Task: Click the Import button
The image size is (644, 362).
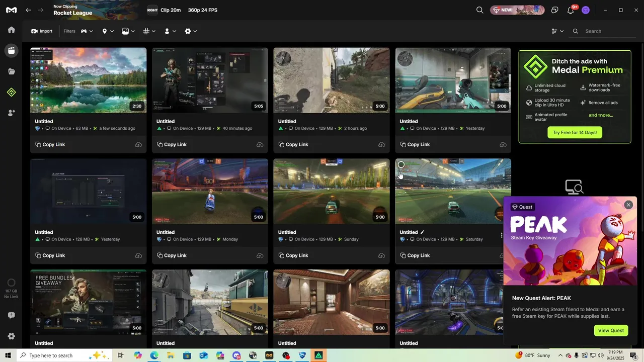Action: [x=42, y=31]
